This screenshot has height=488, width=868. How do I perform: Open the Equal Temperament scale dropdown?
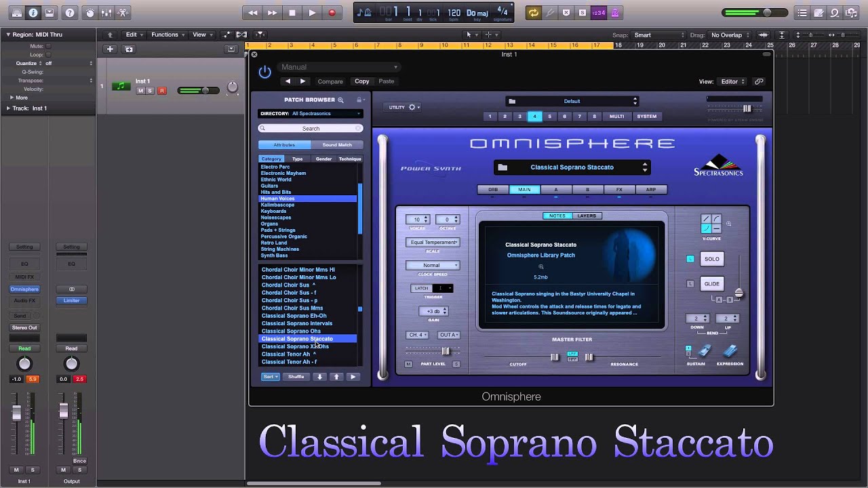click(x=433, y=242)
